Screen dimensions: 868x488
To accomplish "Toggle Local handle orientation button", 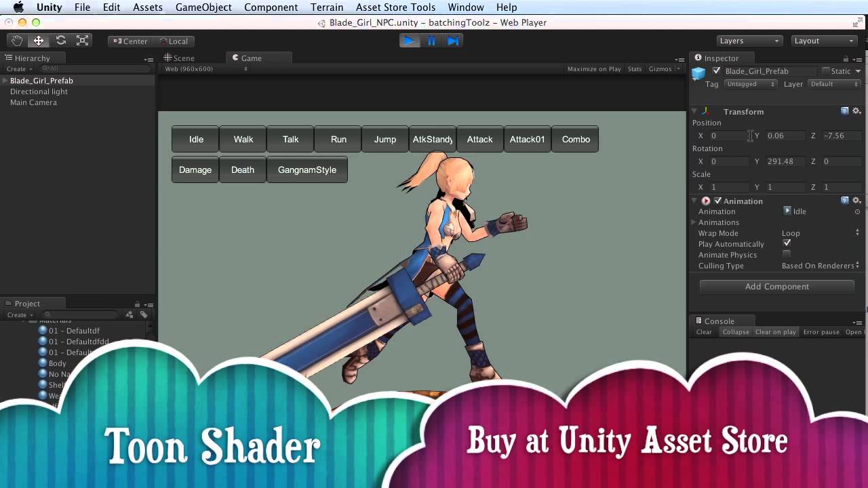I will click(174, 41).
